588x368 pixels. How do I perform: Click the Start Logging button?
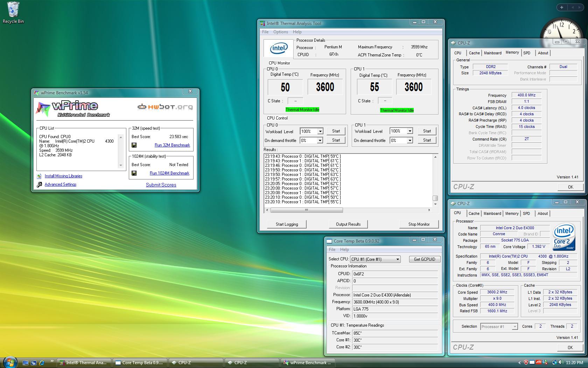coord(287,224)
